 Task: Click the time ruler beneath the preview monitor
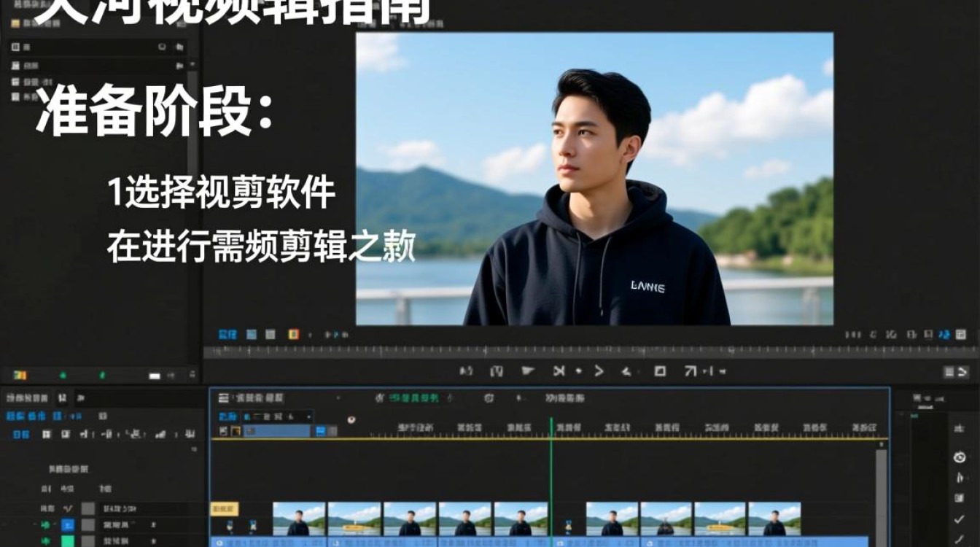[x=591, y=351]
